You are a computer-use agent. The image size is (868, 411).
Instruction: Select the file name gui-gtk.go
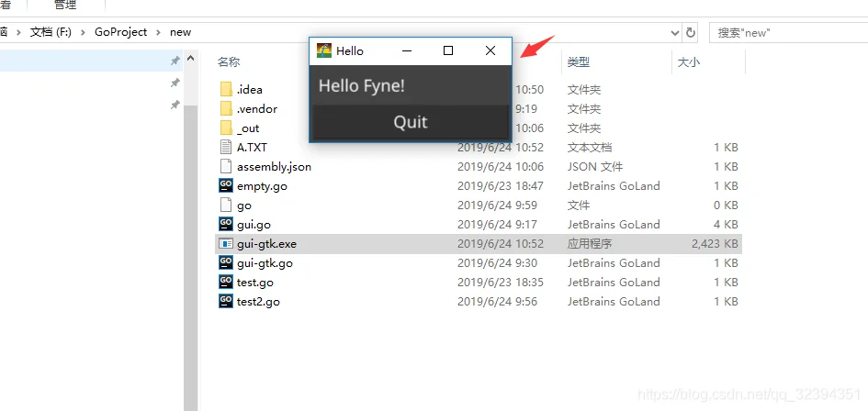tap(265, 262)
